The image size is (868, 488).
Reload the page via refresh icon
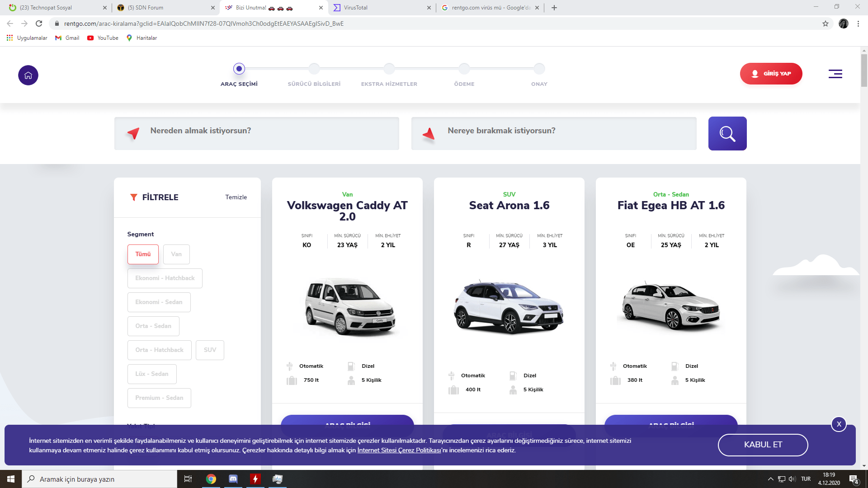click(x=39, y=23)
